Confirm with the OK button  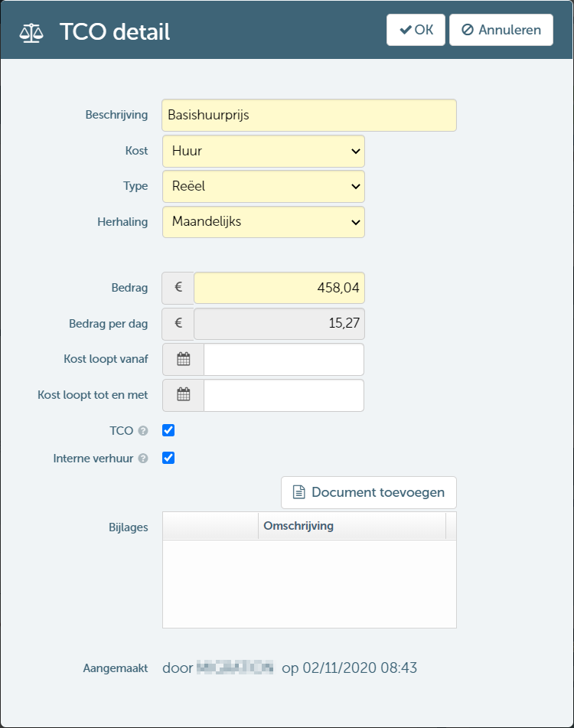tap(416, 30)
